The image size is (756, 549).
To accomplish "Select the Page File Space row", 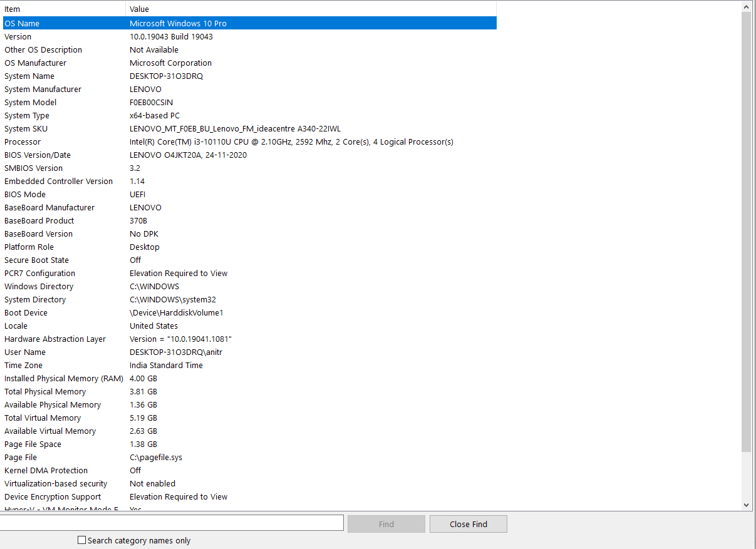I will 249,444.
